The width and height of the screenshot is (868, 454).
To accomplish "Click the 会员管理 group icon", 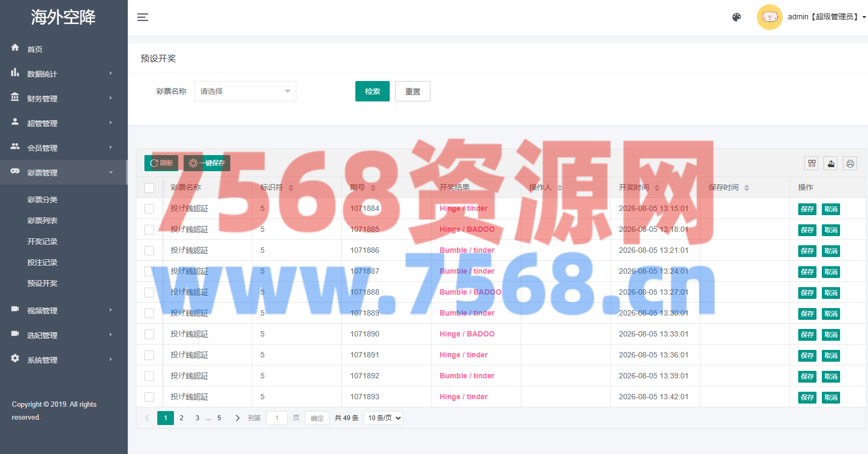I will tap(15, 146).
